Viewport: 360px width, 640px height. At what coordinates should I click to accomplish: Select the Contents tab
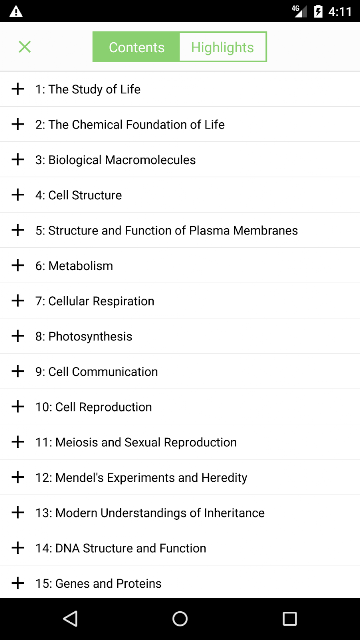point(136,47)
